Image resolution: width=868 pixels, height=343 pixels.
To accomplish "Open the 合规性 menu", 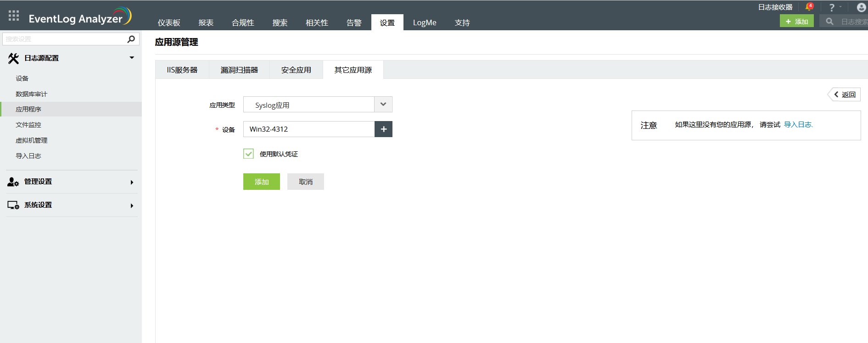I will [243, 22].
